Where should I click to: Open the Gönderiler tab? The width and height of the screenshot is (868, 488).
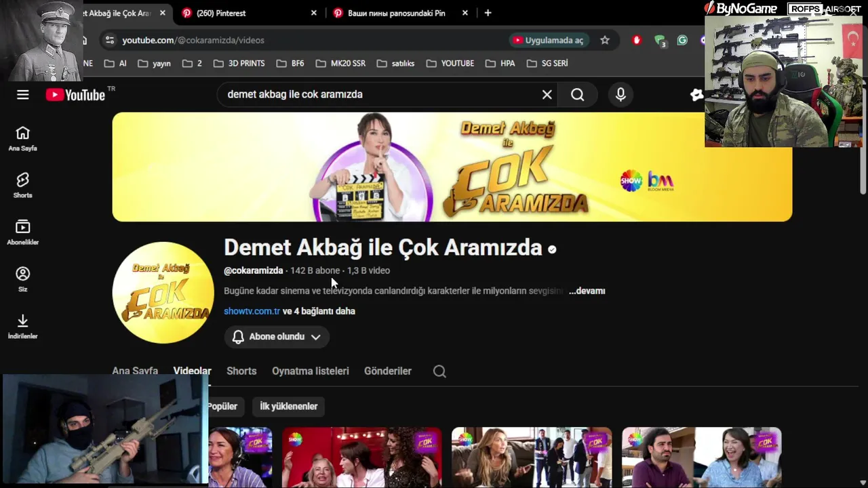[388, 371]
